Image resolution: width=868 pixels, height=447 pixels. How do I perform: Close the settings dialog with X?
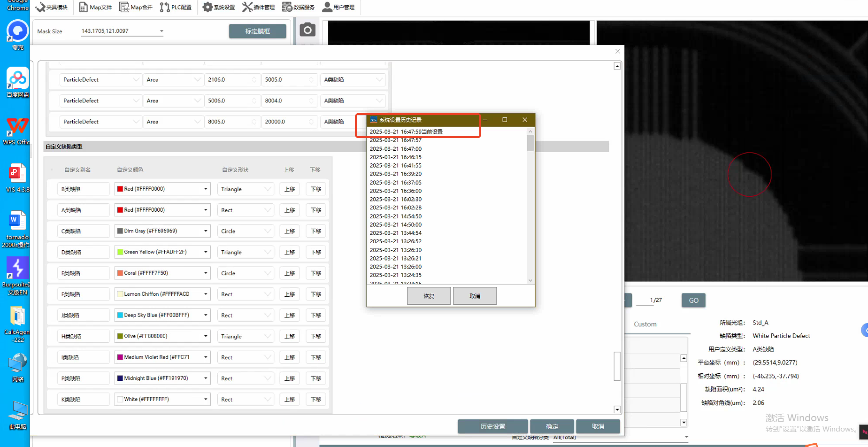pyautogui.click(x=618, y=51)
